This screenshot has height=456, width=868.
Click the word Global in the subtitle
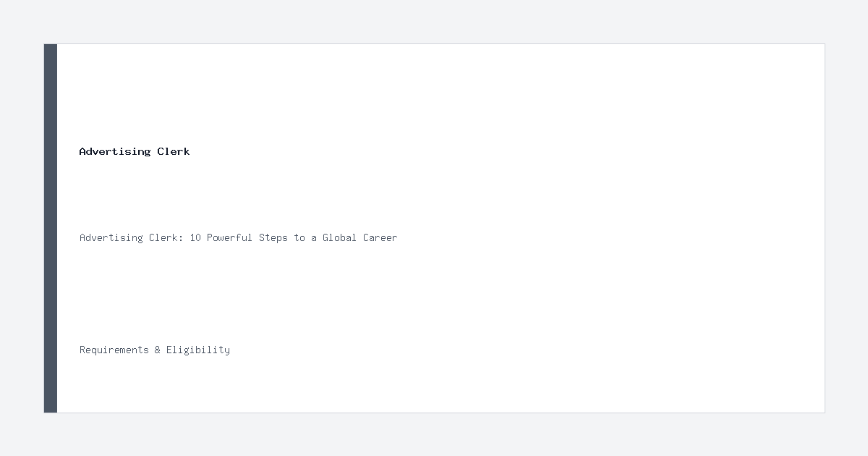click(340, 237)
